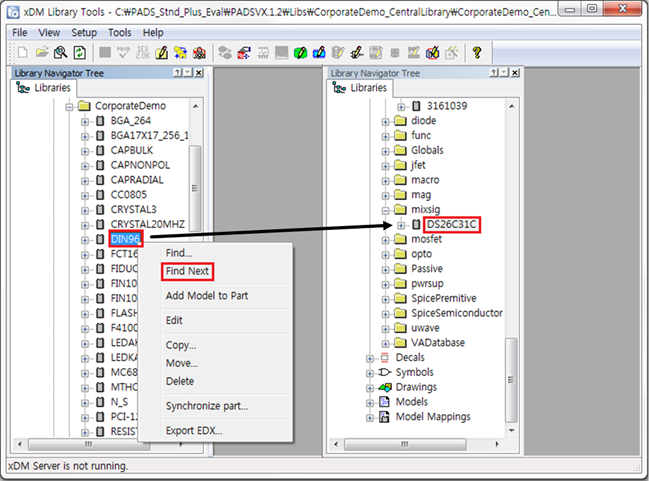The height and width of the screenshot is (481, 649).
Task: Click the New blank document toolbar icon
Action: (23, 53)
